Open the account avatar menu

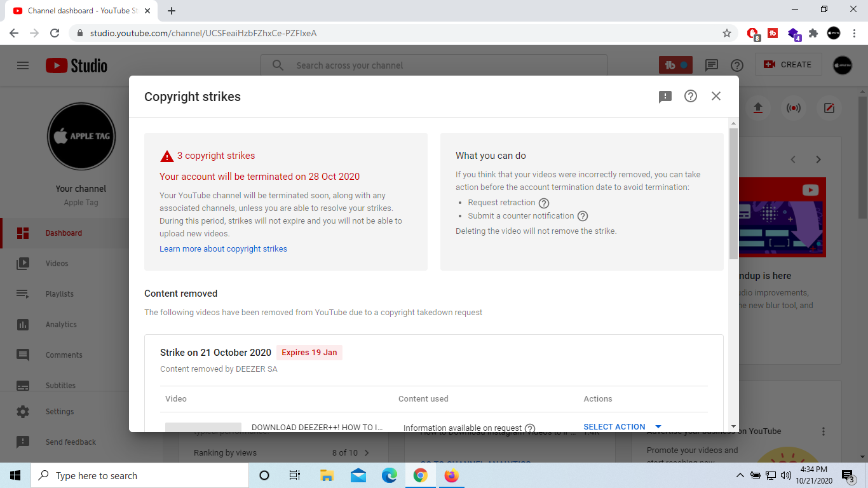843,65
